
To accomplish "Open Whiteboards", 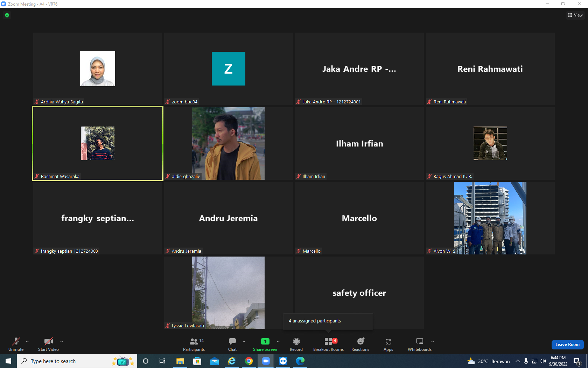I will (x=419, y=345).
